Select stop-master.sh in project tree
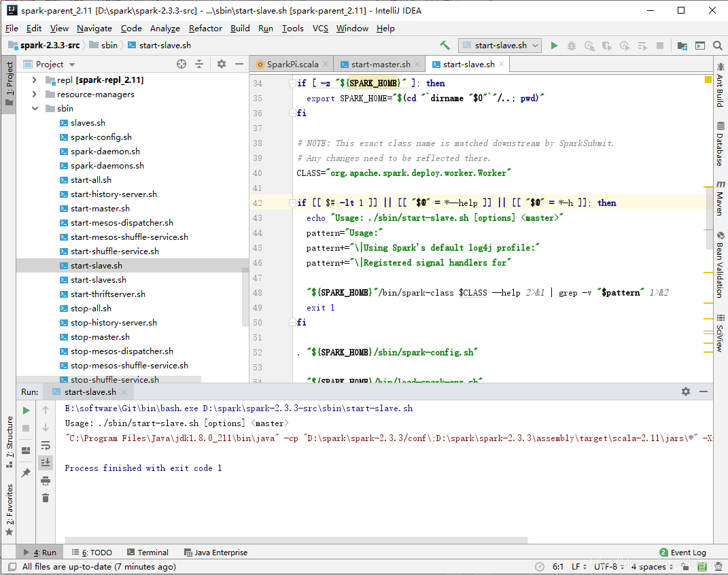The width and height of the screenshot is (728, 575). pyautogui.click(x=101, y=337)
